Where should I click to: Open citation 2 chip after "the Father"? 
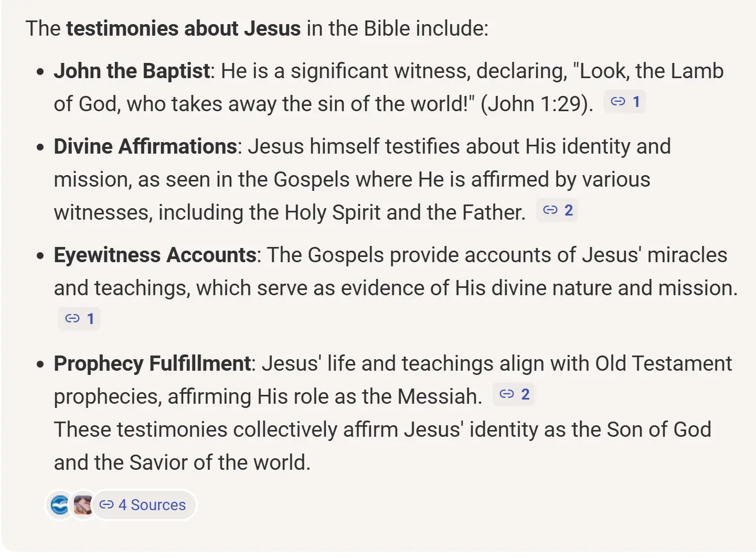coord(557,210)
